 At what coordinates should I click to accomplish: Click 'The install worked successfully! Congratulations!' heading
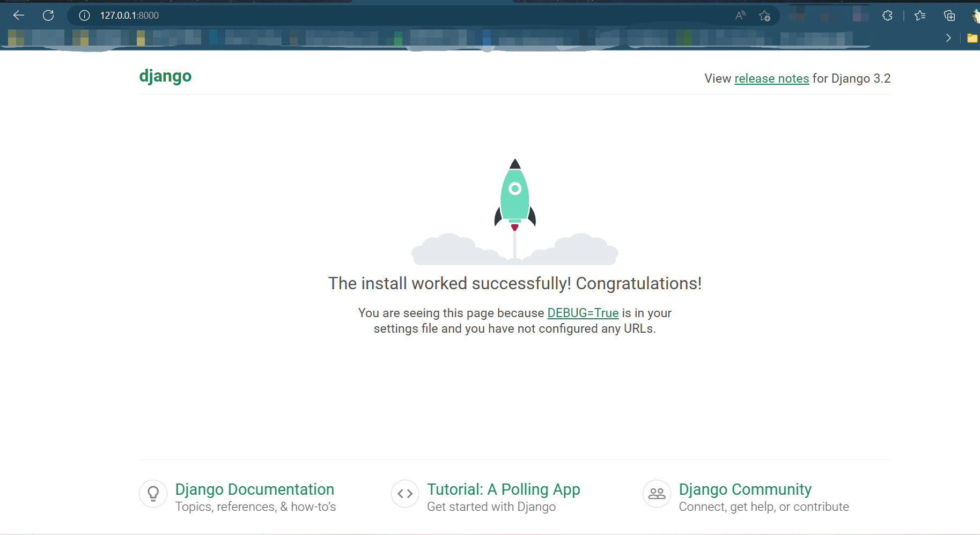515,283
